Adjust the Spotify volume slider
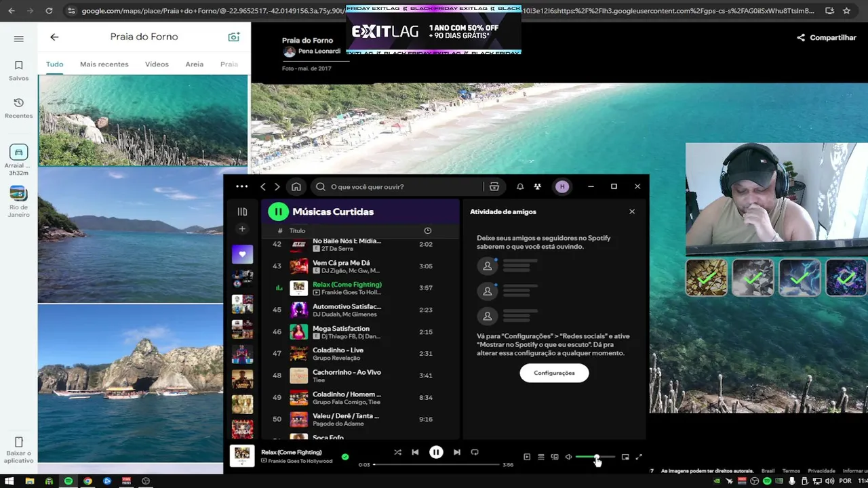The image size is (868, 488). (595, 457)
